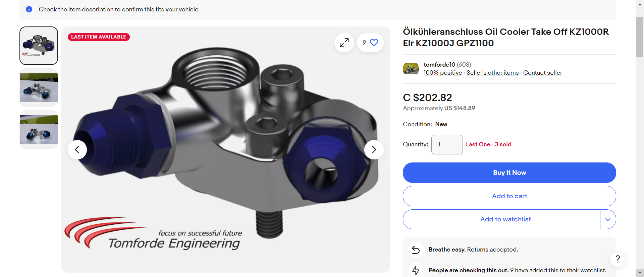This screenshot has width=644, height=277.
Task: Click the seller avatar image
Action: coord(411,69)
